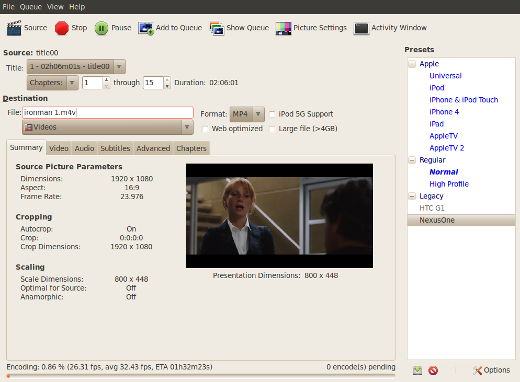The width and height of the screenshot is (520, 382).
Task: Open the File menu
Action: pyautogui.click(x=9, y=7)
